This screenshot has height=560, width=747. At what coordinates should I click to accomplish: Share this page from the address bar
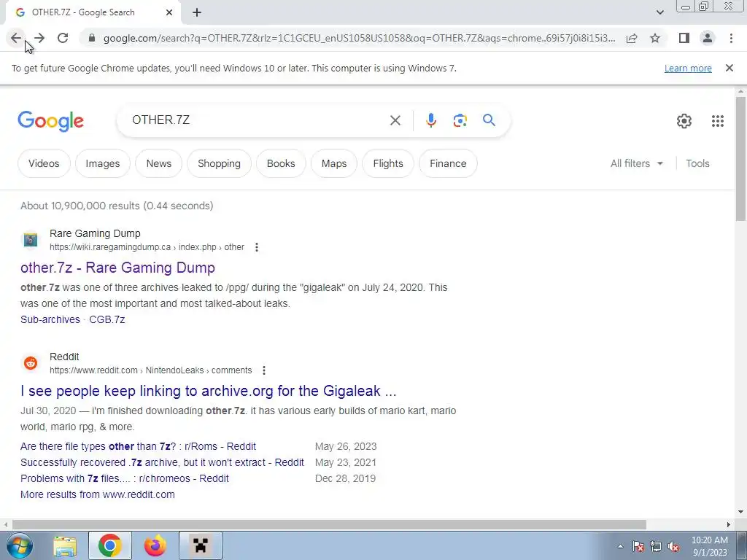pyautogui.click(x=632, y=38)
